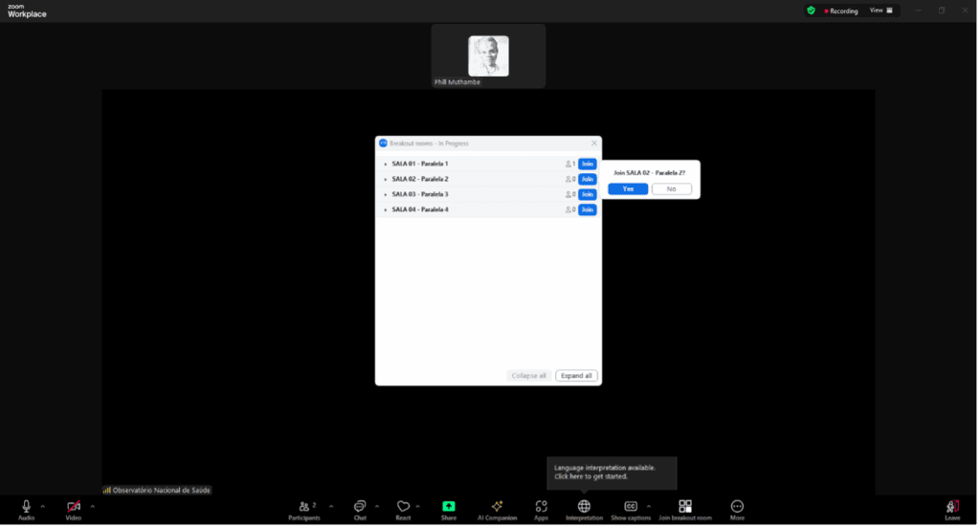This screenshot has height=527, width=980.
Task: Click the Interpretation globe icon
Action: pyautogui.click(x=584, y=506)
